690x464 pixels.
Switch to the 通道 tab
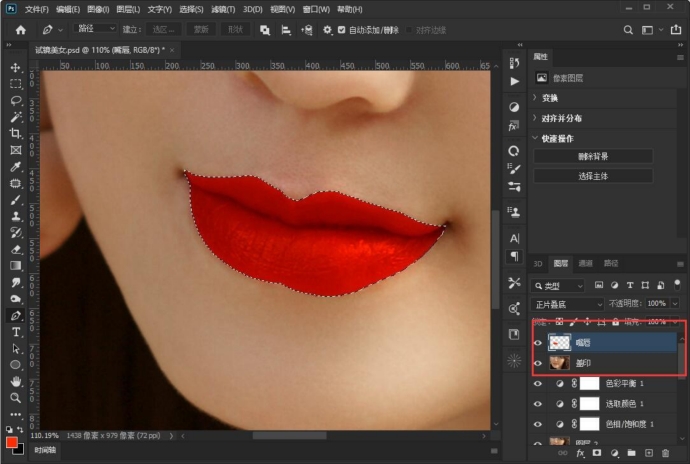(x=585, y=263)
